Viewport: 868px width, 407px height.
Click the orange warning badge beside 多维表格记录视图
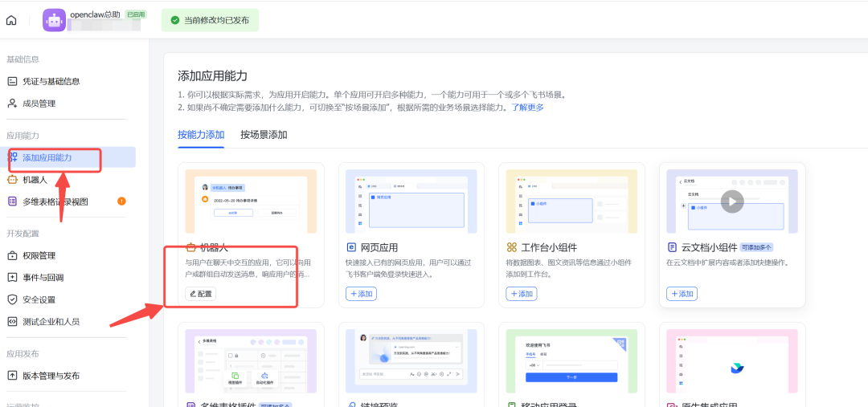pos(122,201)
